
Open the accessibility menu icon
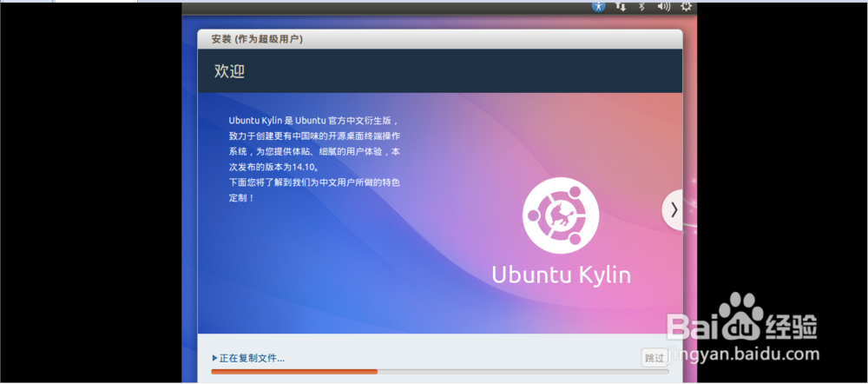(x=598, y=7)
